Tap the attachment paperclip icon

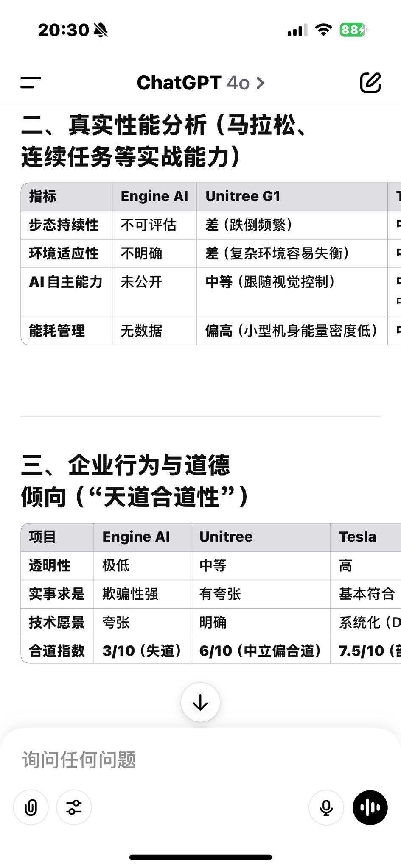pos(31,807)
